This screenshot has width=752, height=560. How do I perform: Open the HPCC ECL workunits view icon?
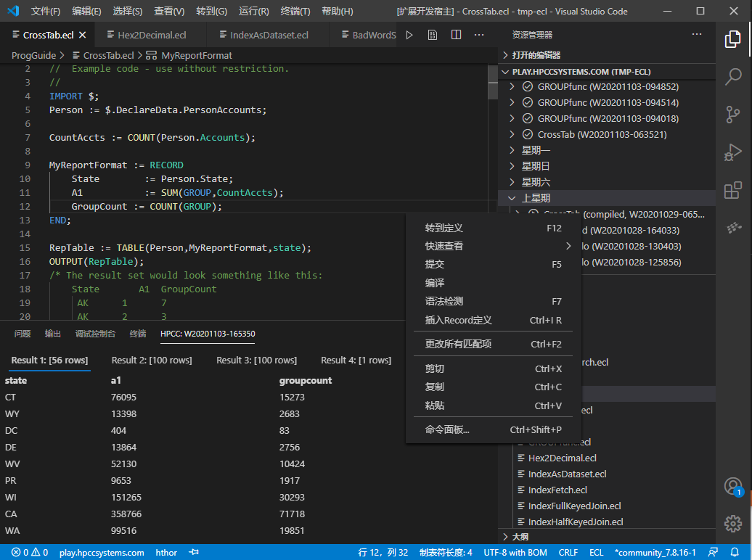[x=733, y=228]
